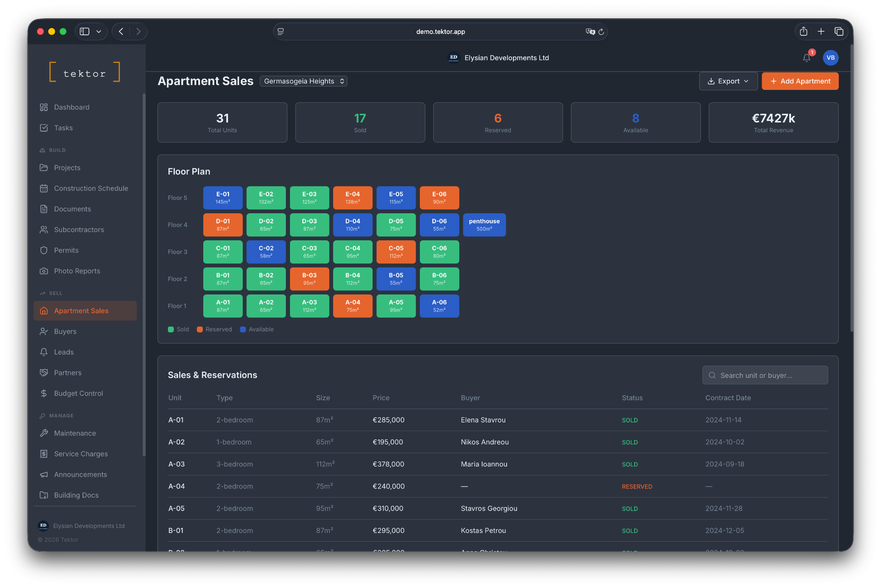Image resolution: width=881 pixels, height=588 pixels.
Task: Switch to the Apartment Sales section
Action: tap(81, 311)
